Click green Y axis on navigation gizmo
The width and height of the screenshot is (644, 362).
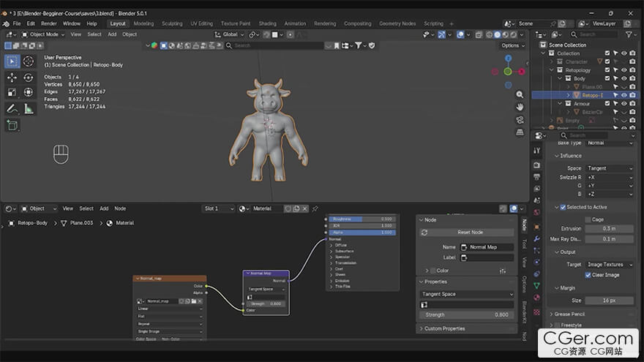[x=508, y=72]
